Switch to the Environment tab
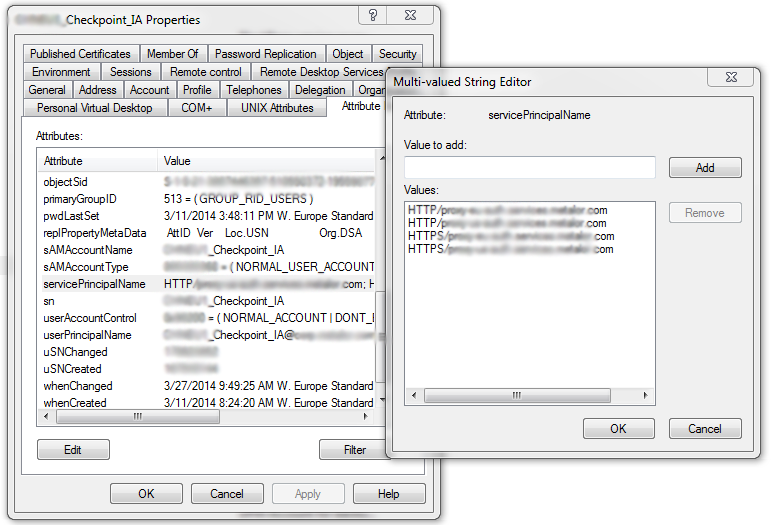This screenshot has width=773, height=525. (x=61, y=72)
